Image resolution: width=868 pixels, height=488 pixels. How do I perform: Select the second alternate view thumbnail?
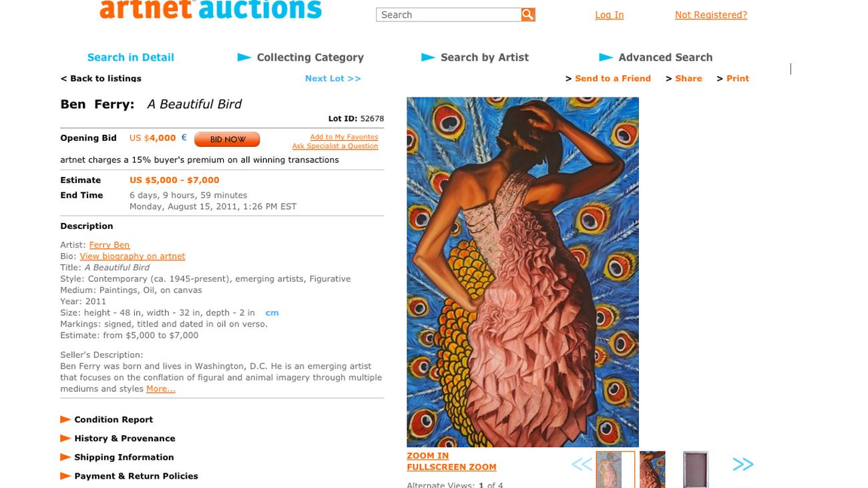[x=652, y=470]
